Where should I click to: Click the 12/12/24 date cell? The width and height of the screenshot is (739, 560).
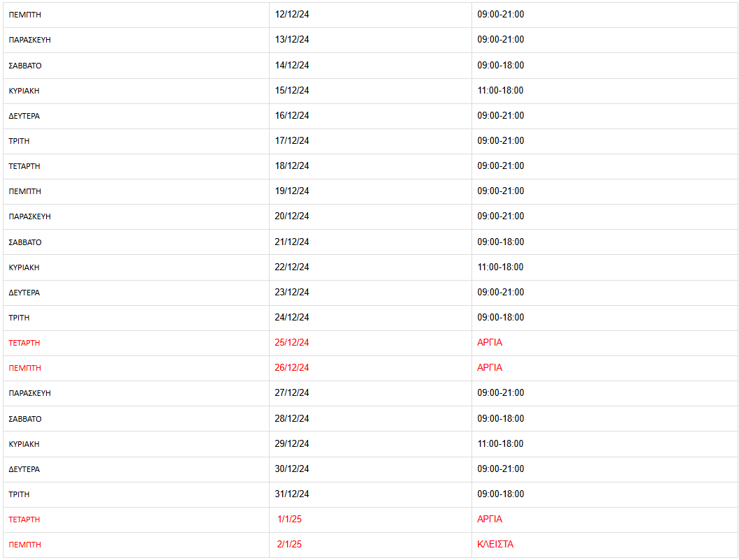click(x=292, y=15)
